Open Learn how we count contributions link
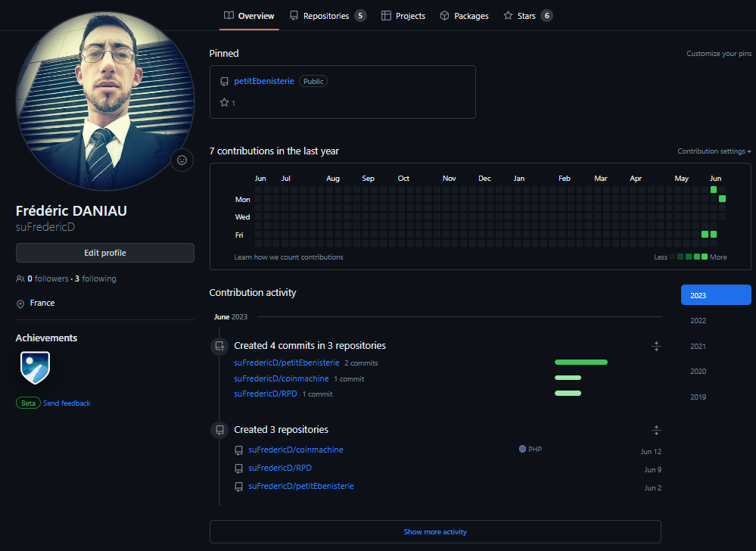 [289, 257]
